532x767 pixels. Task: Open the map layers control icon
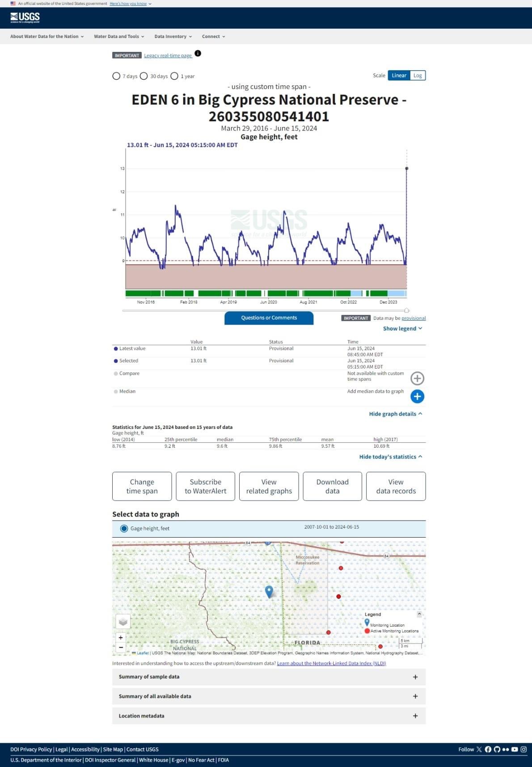(x=123, y=622)
